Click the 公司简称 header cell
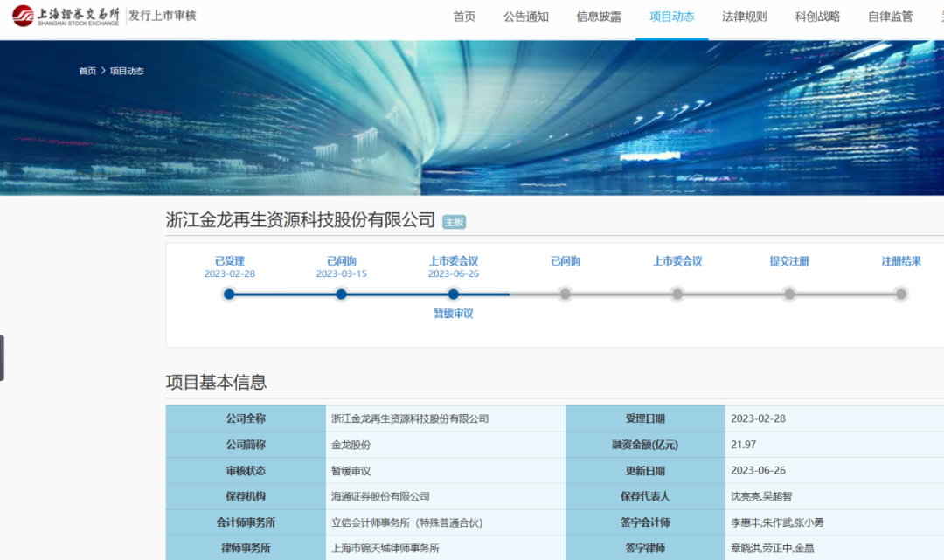The width and height of the screenshot is (944, 560). point(246,445)
